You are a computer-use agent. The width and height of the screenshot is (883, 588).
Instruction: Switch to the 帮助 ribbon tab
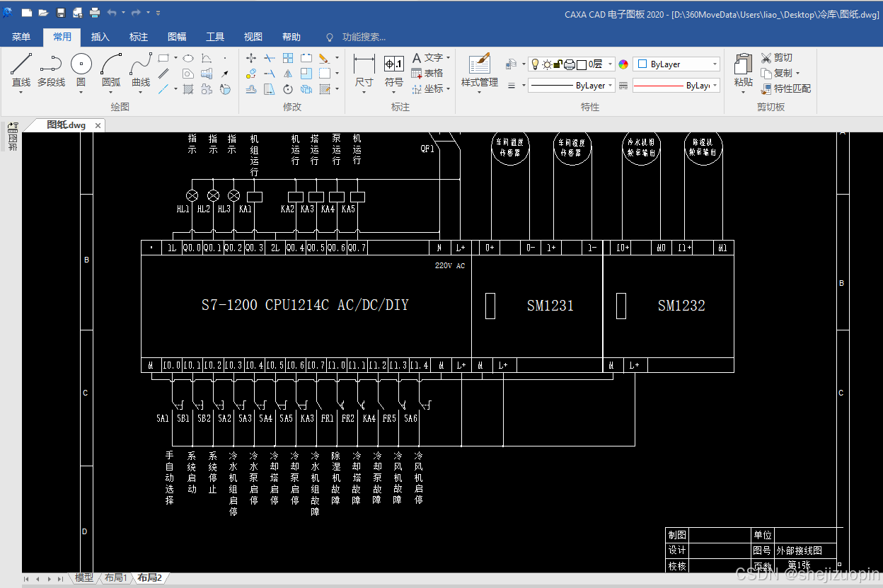coord(292,37)
